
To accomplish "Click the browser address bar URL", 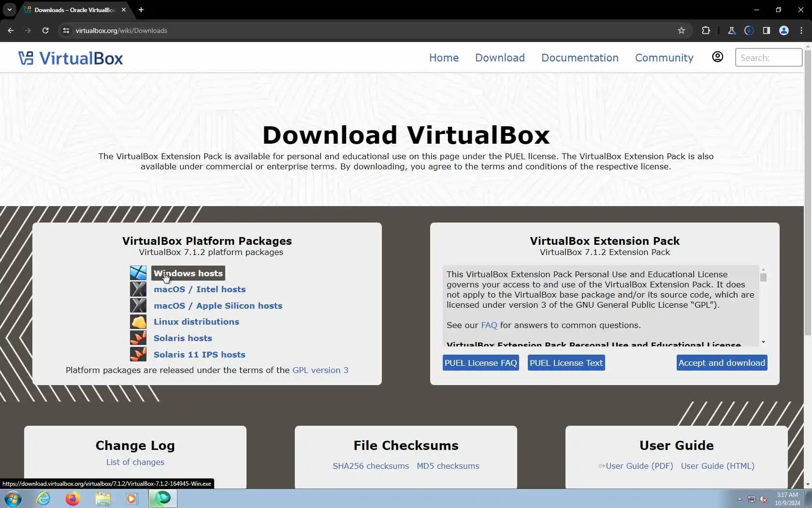I will pyautogui.click(x=121, y=30).
